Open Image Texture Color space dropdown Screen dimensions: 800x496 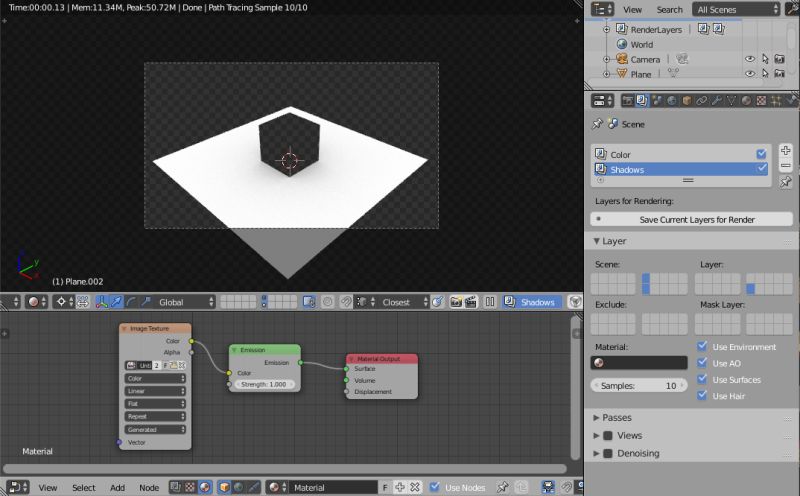[155, 378]
